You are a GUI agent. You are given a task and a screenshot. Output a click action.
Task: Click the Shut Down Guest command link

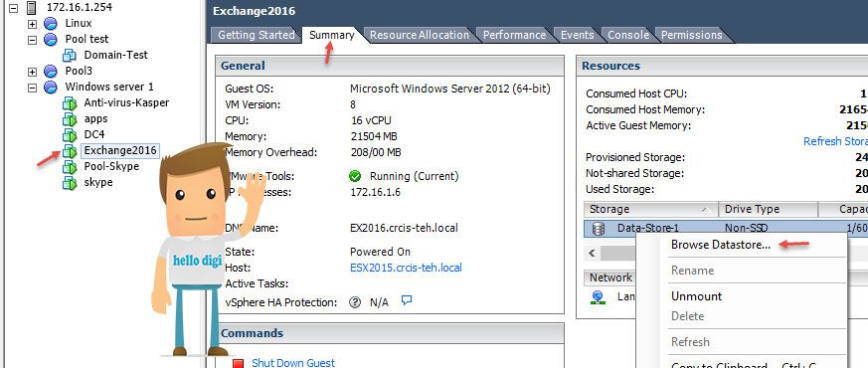[293, 363]
